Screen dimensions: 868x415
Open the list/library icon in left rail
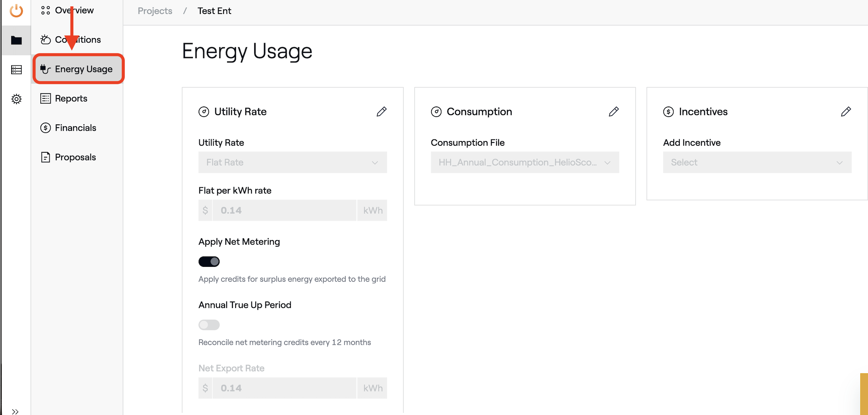pyautogui.click(x=16, y=70)
